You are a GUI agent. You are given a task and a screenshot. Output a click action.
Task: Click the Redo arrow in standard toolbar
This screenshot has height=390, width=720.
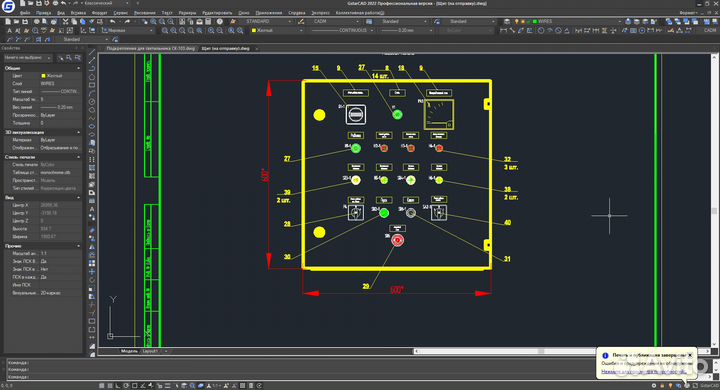coord(127,22)
